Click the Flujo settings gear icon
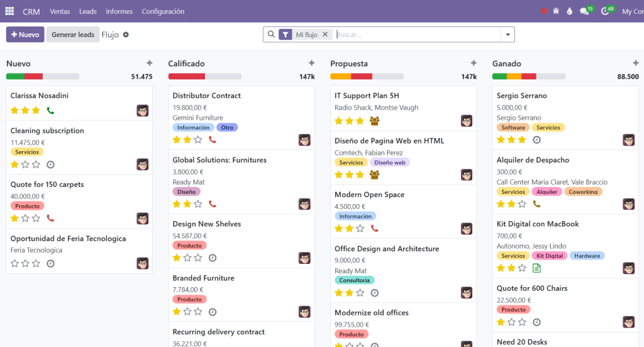Image resolution: width=644 pixels, height=347 pixels. (126, 35)
